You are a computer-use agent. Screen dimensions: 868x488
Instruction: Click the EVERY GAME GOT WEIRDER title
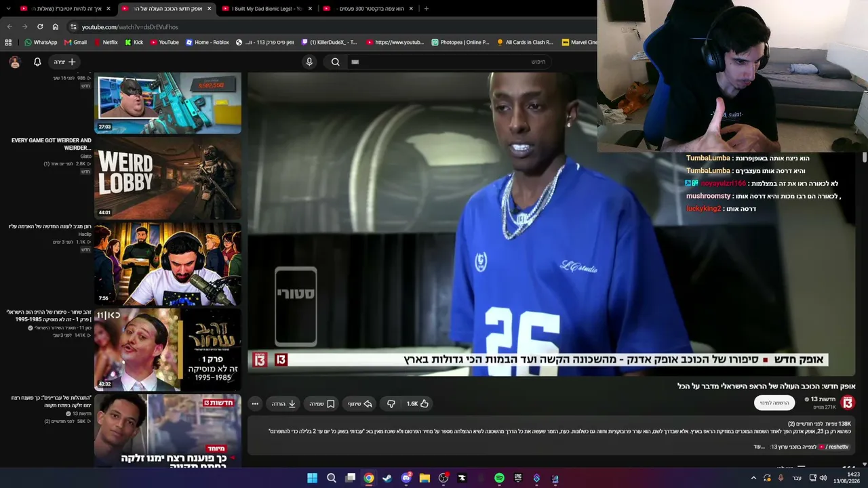click(52, 144)
